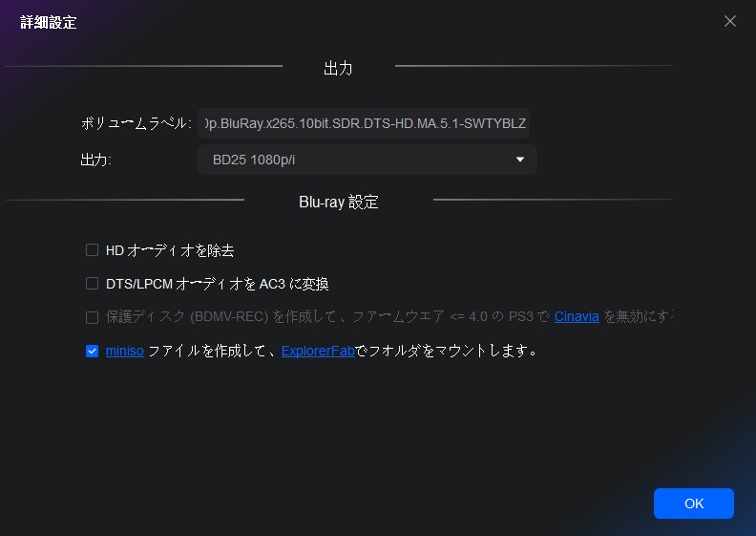Uncheck the miniso ファイルを作成 checkbox
This screenshot has height=536, width=756.
coord(92,352)
